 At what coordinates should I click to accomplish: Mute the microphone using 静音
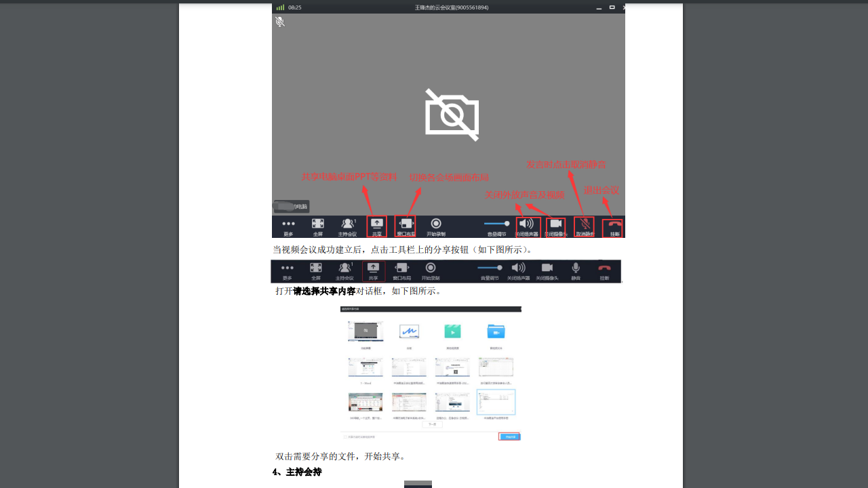(576, 268)
